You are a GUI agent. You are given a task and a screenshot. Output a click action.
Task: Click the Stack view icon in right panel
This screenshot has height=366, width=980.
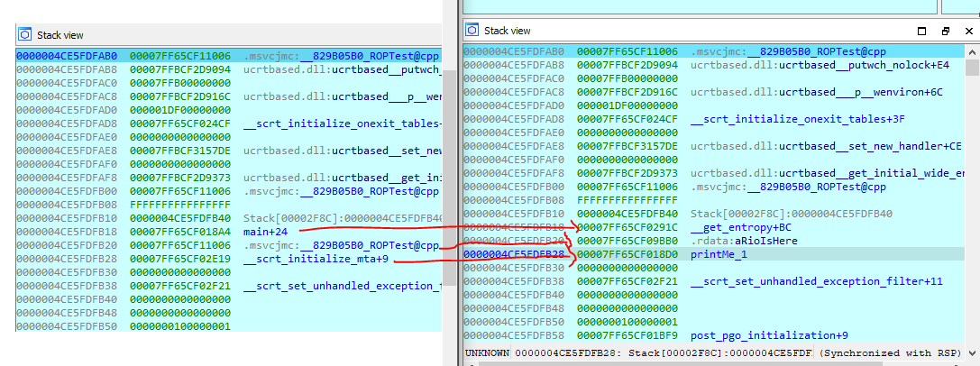coord(472,31)
